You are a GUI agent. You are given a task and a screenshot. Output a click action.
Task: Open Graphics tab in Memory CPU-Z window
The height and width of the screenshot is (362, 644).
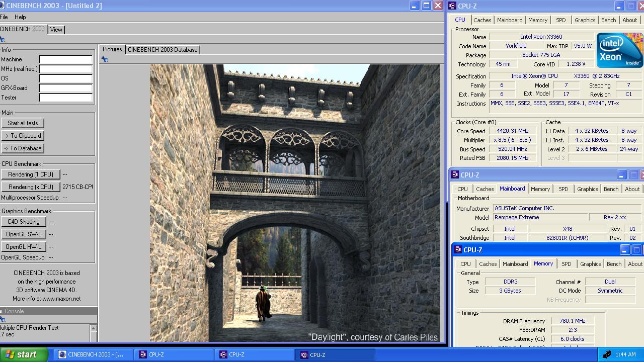coord(590,264)
